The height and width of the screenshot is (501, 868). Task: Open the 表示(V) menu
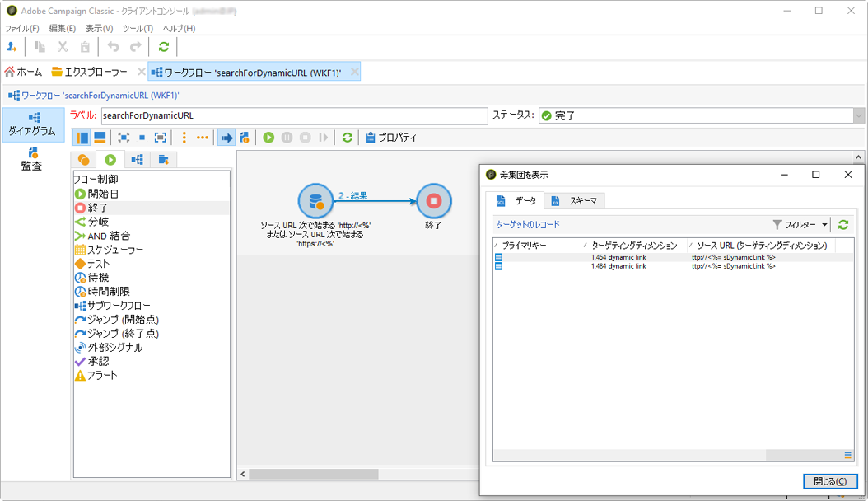pos(99,28)
